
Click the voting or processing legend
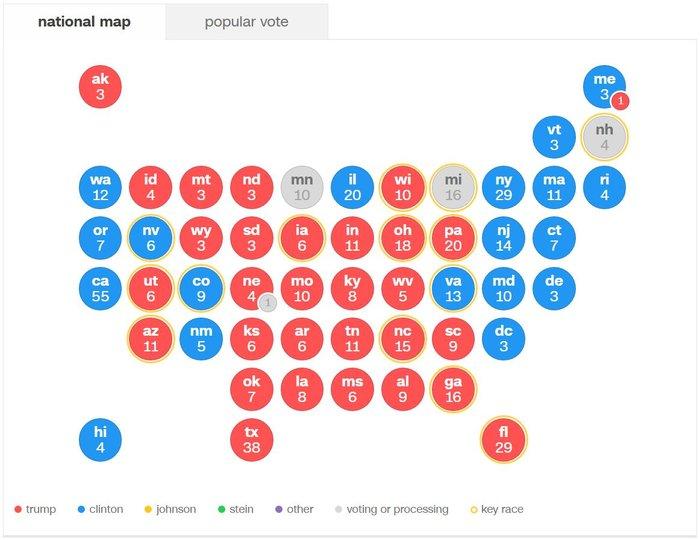[x=391, y=509]
